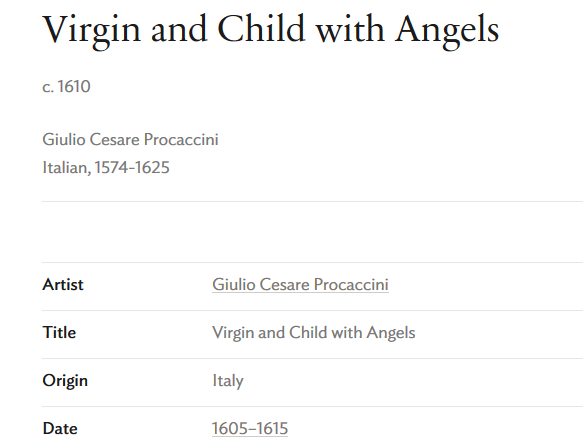Click the Title row's Virgin and Child with Angels value

[314, 333]
